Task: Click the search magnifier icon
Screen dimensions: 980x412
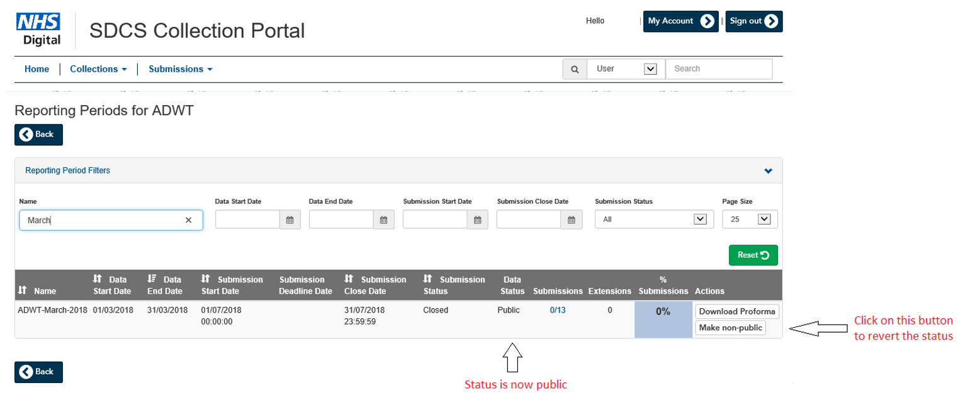Action: click(x=574, y=69)
